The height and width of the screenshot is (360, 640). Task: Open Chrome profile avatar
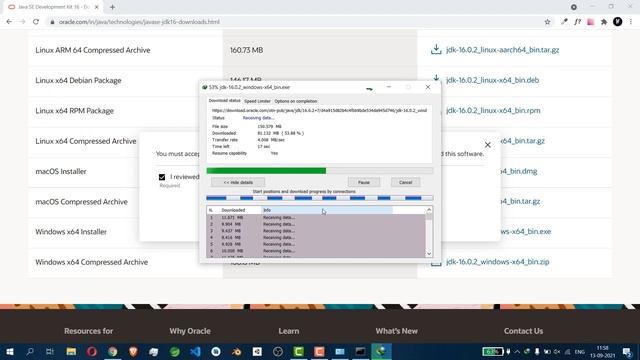(x=618, y=22)
